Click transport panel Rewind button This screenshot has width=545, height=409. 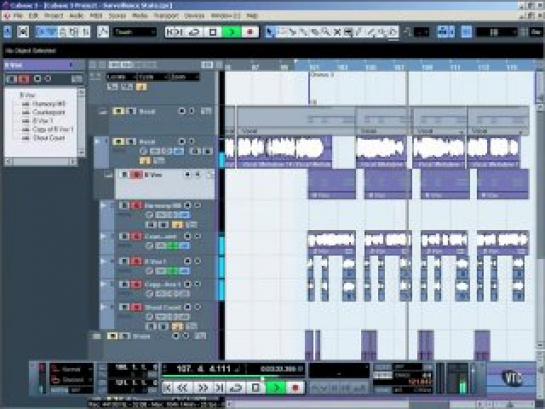coord(183,387)
